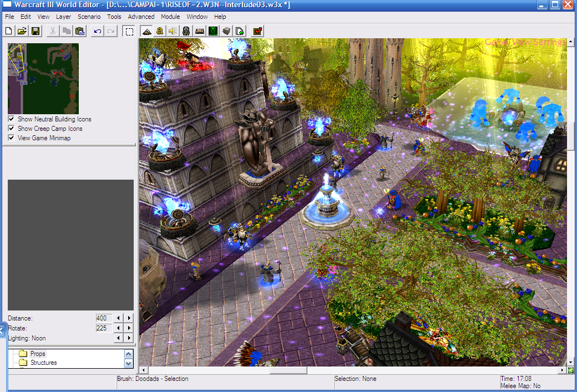577x392 pixels.
Task: Click the doodad tree up arrow
Action: tap(129, 354)
